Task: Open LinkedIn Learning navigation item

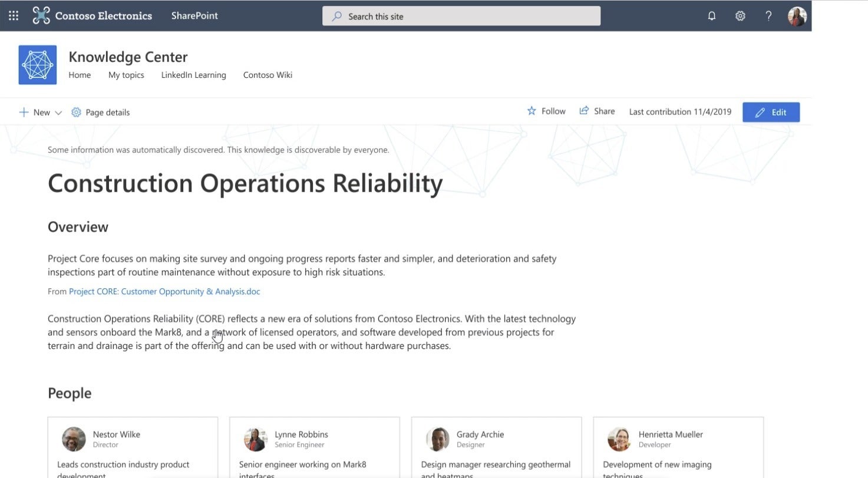Action: (194, 75)
